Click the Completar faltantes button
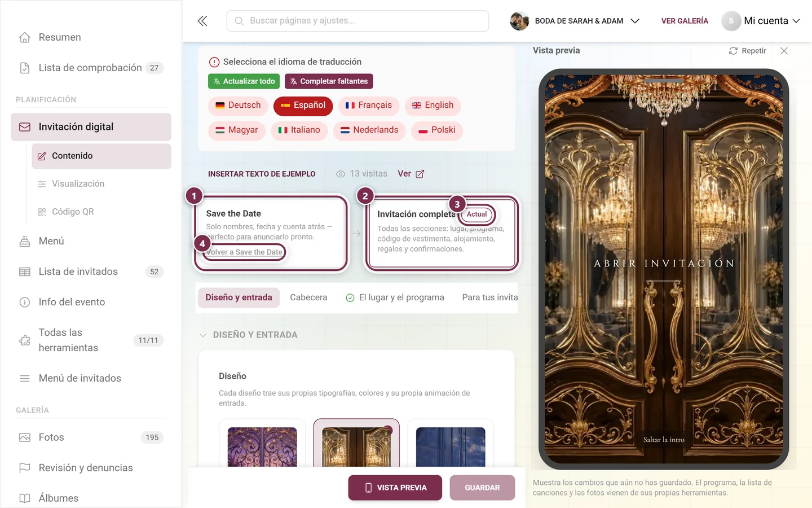The width and height of the screenshot is (812, 508). (x=329, y=81)
